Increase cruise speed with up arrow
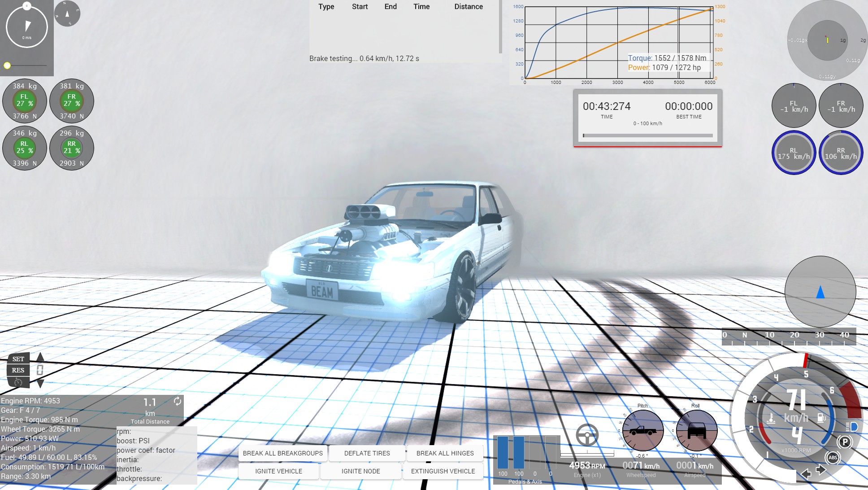The height and width of the screenshot is (490, 868). click(40, 357)
